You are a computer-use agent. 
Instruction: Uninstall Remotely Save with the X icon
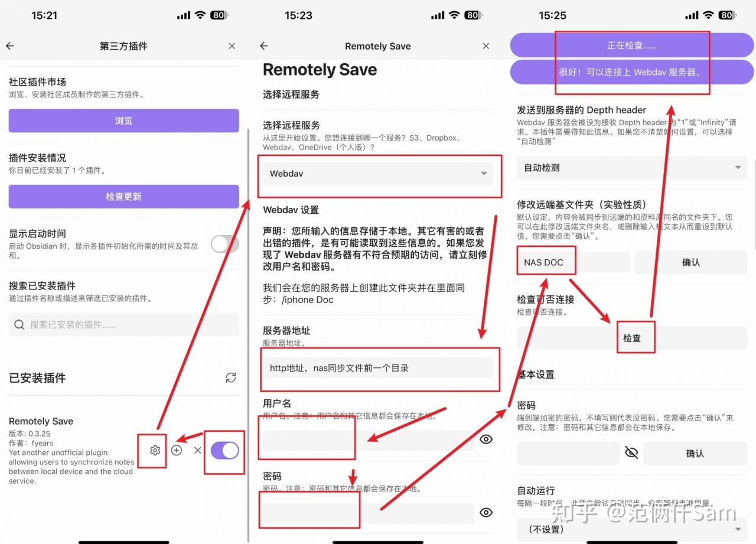[198, 450]
